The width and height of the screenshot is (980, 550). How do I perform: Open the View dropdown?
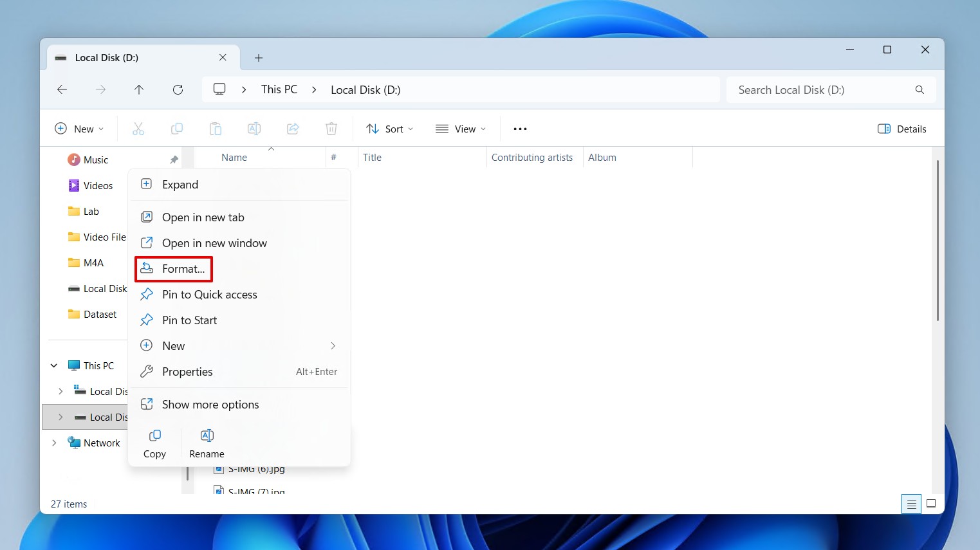[x=461, y=129]
